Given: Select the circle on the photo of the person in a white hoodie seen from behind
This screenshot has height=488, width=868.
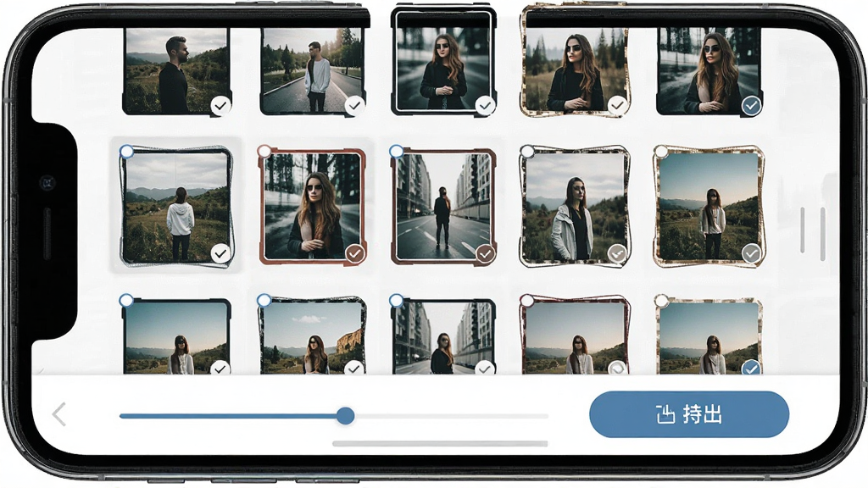Looking at the screenshot, I should 127,151.
